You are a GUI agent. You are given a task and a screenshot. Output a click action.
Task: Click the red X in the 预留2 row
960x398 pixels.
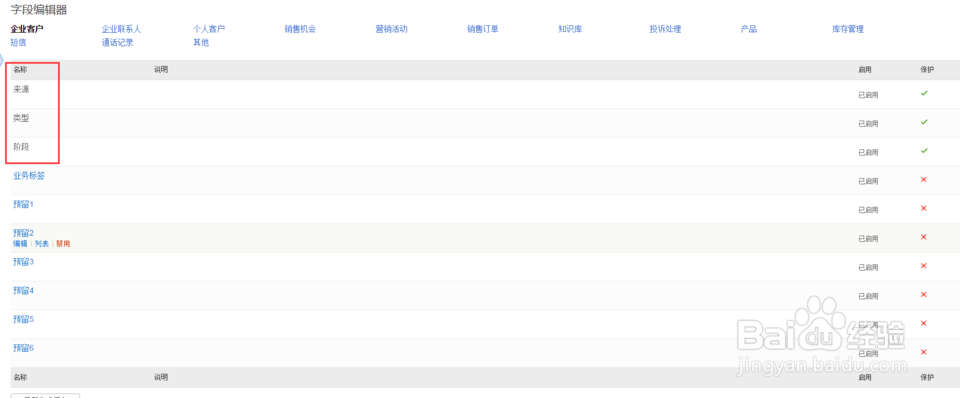[924, 237]
